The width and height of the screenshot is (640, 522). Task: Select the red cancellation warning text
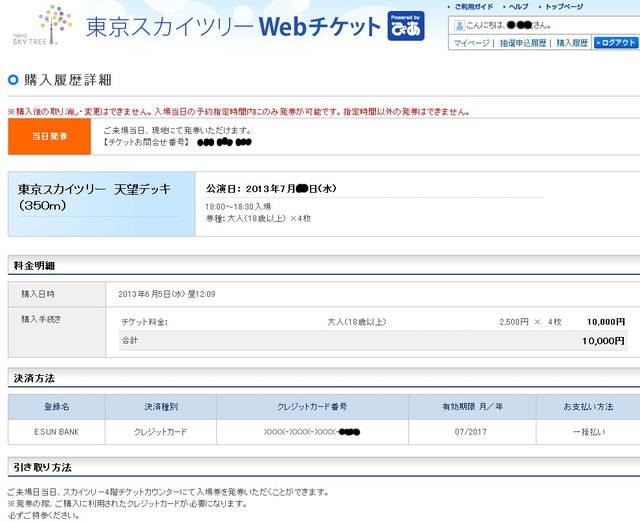point(239,111)
